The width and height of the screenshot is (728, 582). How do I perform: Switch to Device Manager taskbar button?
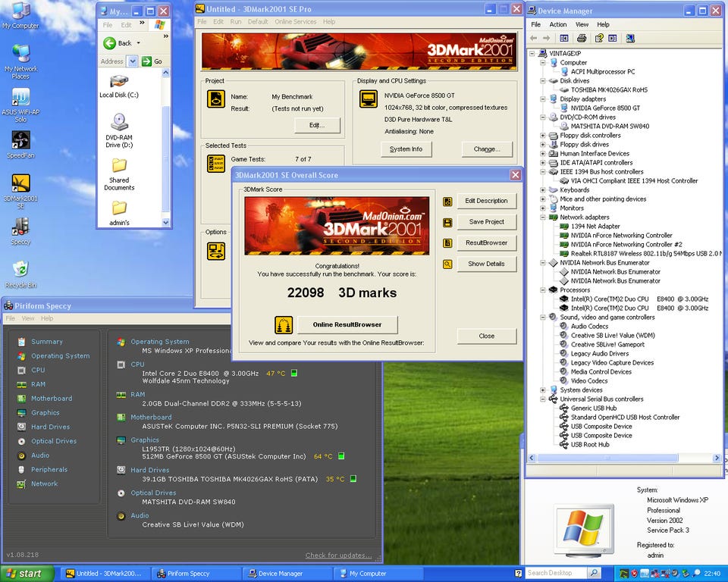288,574
